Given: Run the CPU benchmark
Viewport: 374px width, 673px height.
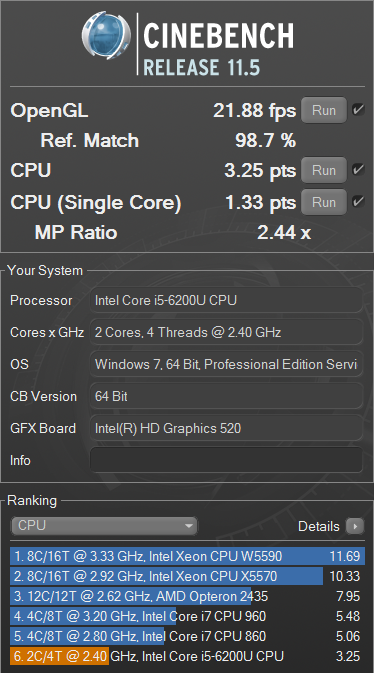Looking at the screenshot, I should click(324, 170).
